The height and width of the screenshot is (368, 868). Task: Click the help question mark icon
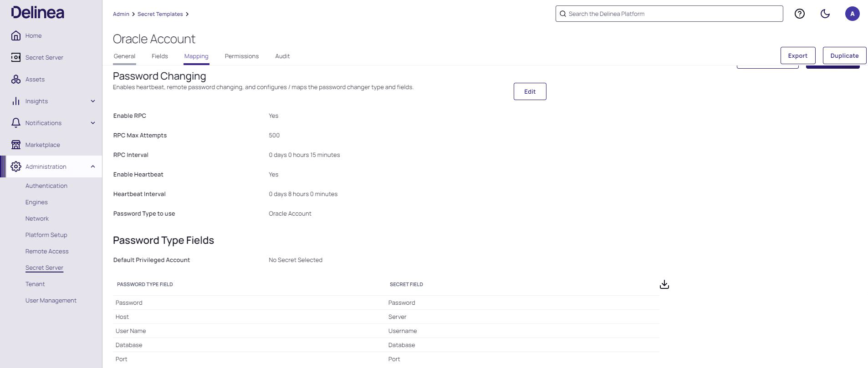point(799,14)
